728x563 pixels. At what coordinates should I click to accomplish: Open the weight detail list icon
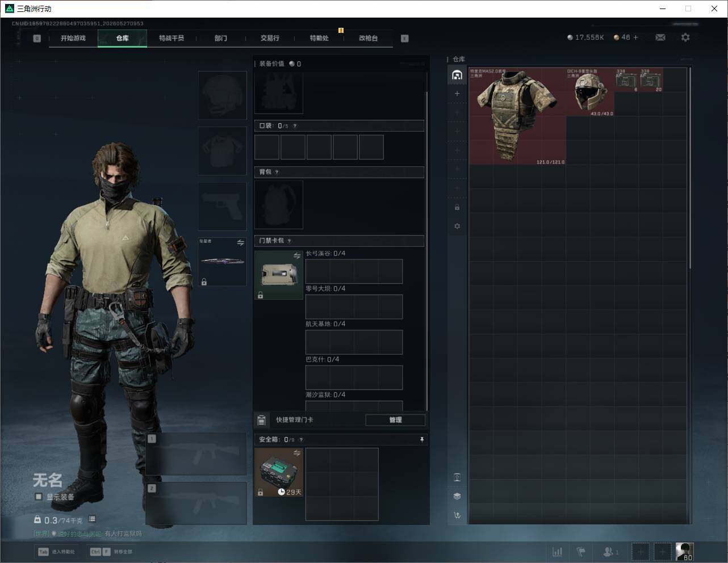[92, 519]
